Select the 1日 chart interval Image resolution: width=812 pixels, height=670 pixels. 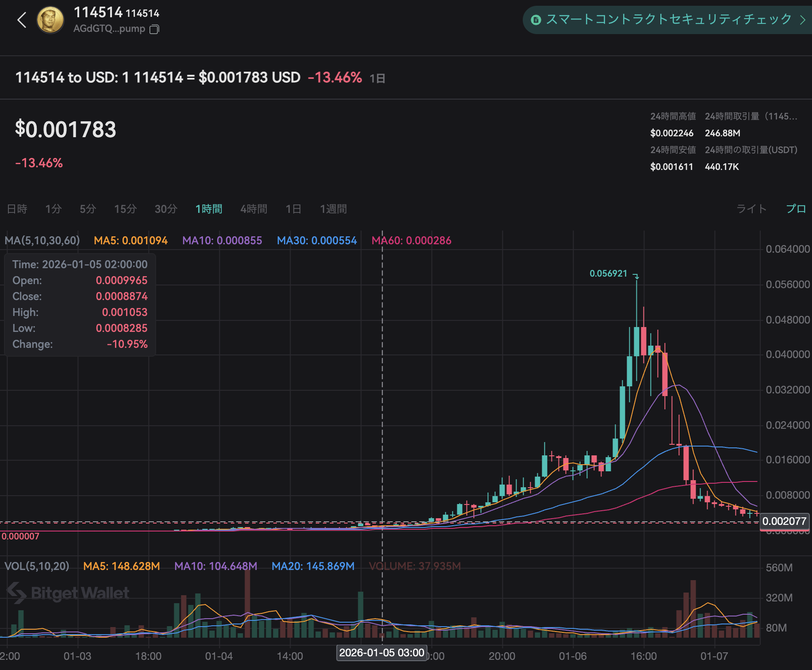coord(293,209)
